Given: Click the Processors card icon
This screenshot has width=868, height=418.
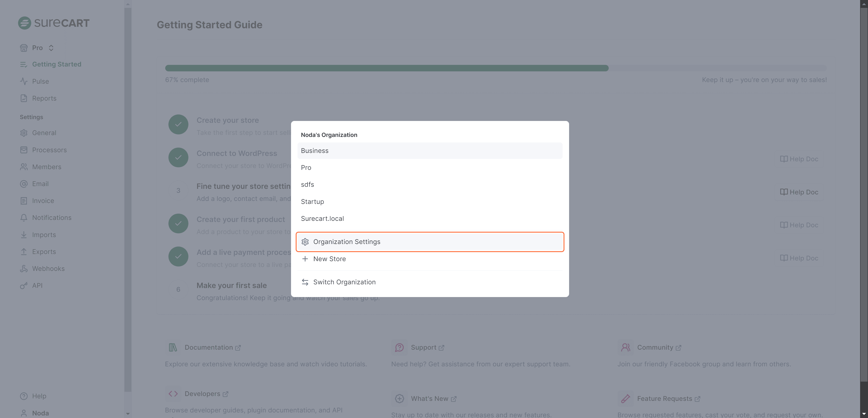Looking at the screenshot, I should pos(24,150).
